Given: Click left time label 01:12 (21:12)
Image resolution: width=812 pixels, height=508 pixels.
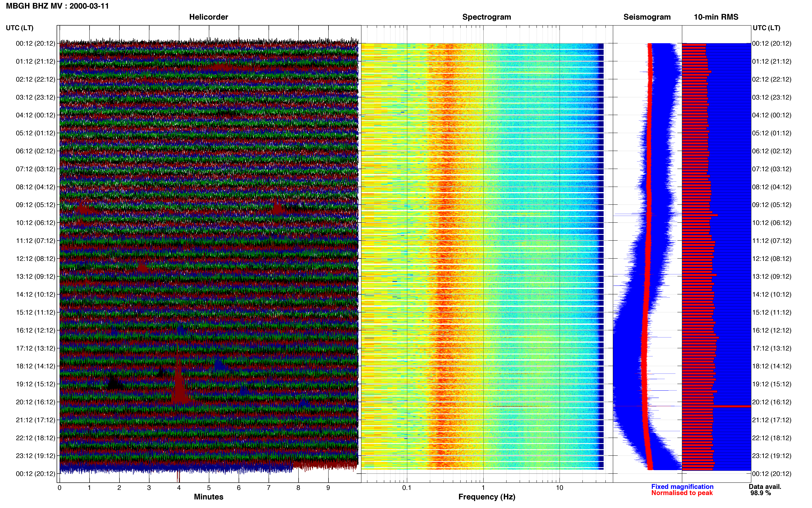Looking at the screenshot, I should pos(36,61).
